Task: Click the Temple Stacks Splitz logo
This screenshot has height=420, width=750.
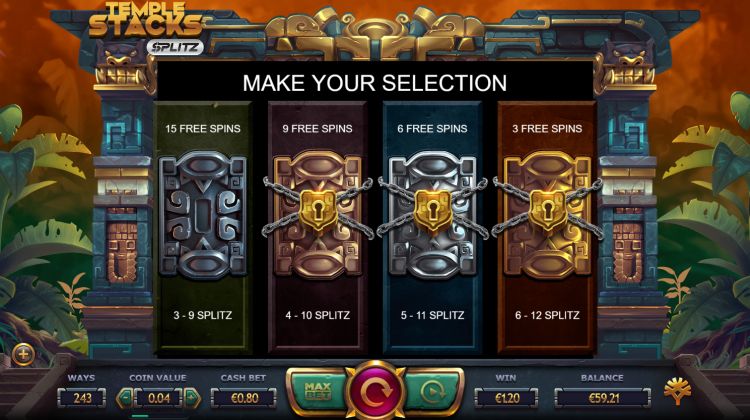Action: pos(147,28)
